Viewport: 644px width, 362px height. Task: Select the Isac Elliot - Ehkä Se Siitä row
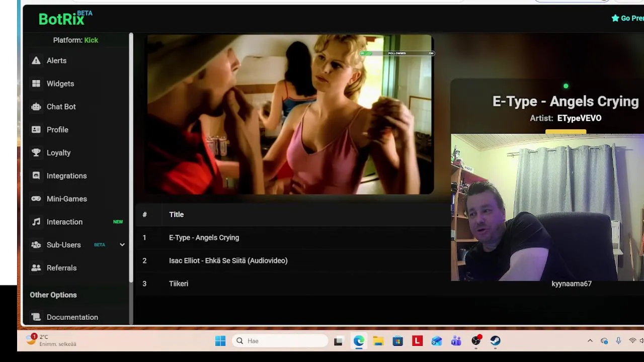point(293,260)
